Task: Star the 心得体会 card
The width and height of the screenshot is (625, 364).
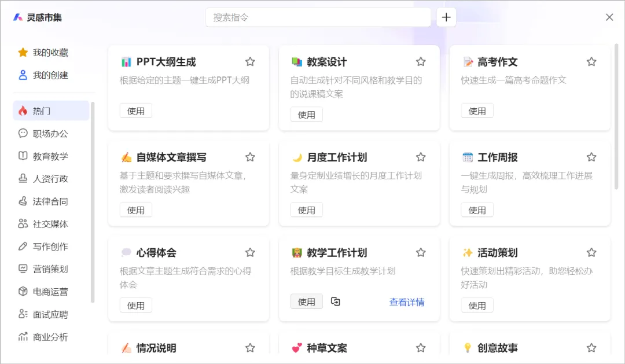Action: point(250,252)
